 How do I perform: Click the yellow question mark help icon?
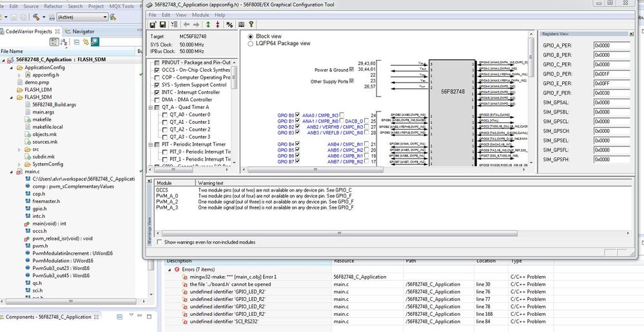coord(251,24)
